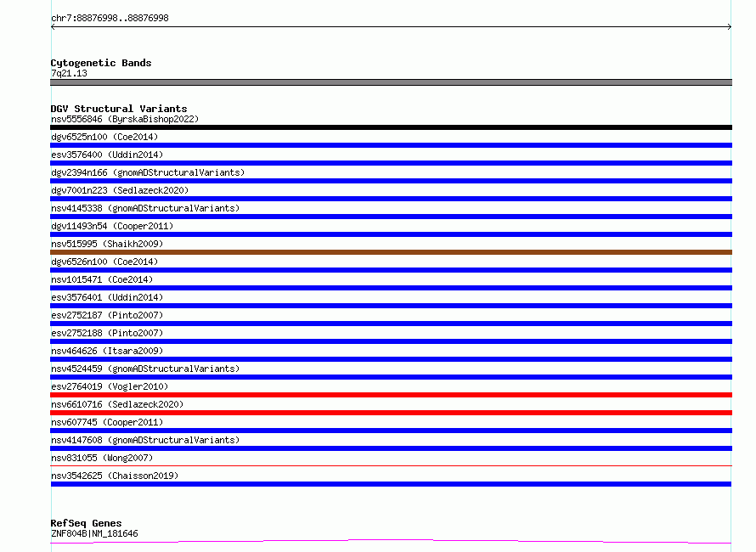Select nsv607745 (Cooper2011) label
The width and height of the screenshot is (756, 552).
pyautogui.click(x=107, y=422)
